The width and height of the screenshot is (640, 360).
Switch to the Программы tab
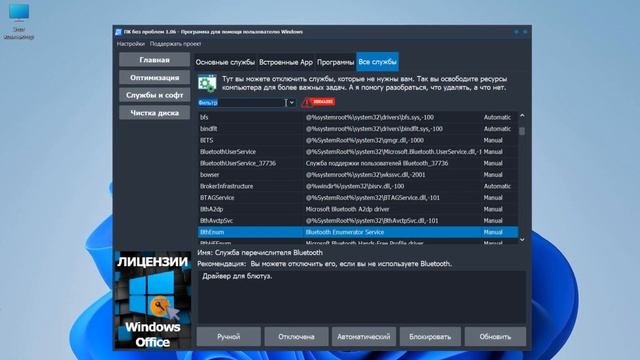tap(335, 62)
